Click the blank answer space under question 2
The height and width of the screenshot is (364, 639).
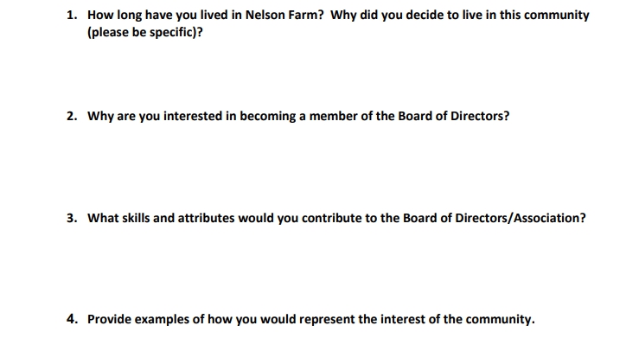pos(329,166)
